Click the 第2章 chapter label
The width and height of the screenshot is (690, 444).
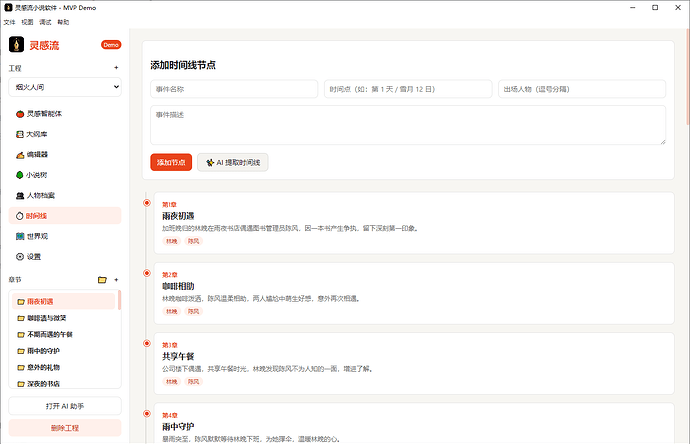tap(169, 275)
